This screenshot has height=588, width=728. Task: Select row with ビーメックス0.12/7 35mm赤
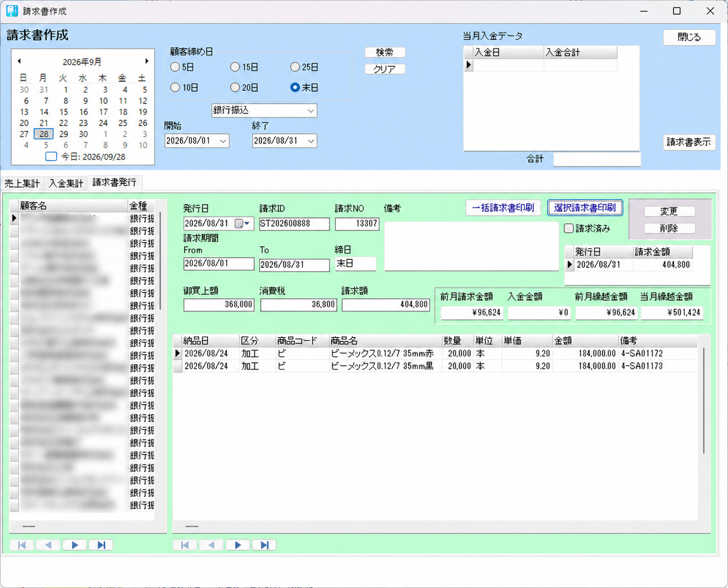coord(435,353)
